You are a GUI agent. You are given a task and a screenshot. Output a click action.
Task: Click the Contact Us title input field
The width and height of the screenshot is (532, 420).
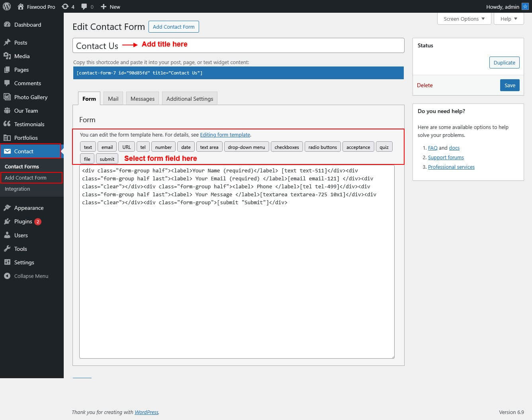coord(238,45)
